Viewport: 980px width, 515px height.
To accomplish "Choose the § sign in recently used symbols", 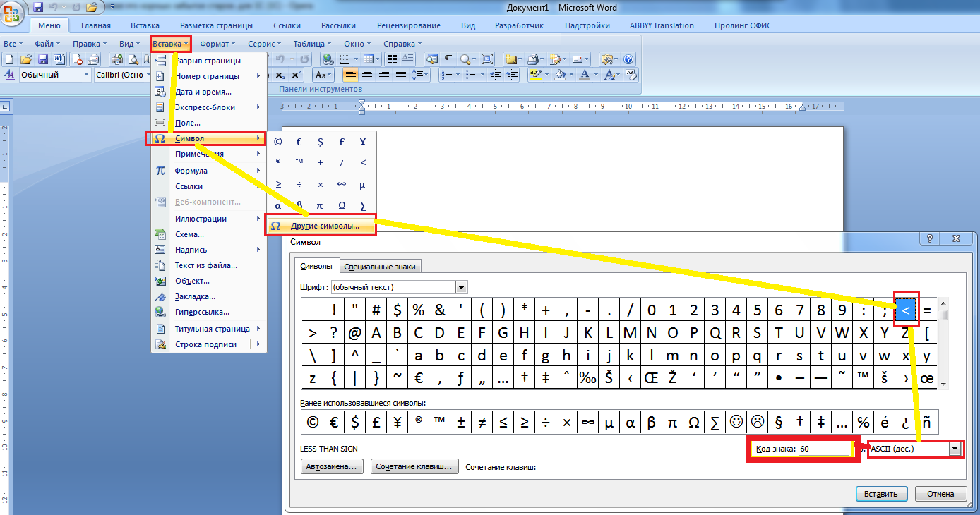I will pos(778,422).
